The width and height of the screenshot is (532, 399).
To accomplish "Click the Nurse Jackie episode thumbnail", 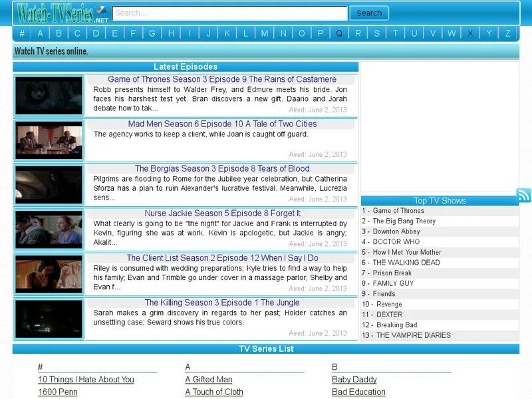I will point(49,229).
